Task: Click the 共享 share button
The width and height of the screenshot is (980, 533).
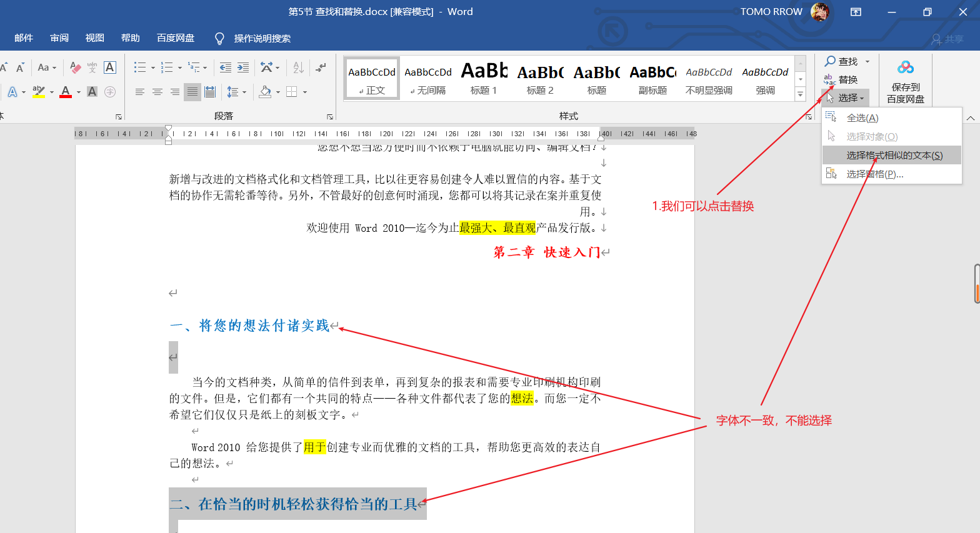Action: pyautogui.click(x=947, y=39)
